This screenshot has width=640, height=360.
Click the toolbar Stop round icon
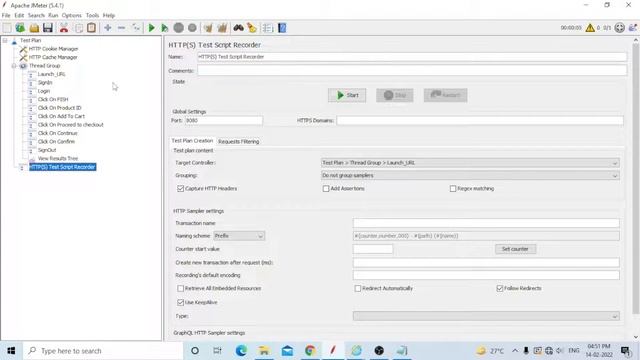point(178,28)
